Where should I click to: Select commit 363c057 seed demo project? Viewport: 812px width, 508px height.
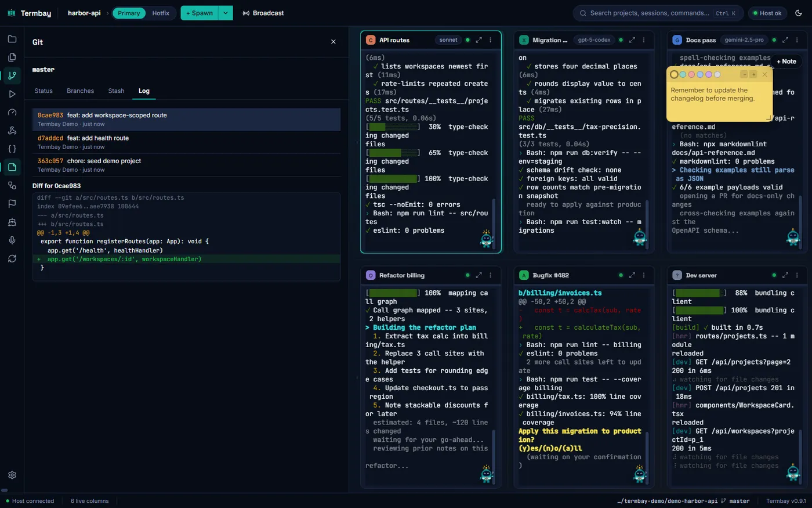tap(186, 165)
